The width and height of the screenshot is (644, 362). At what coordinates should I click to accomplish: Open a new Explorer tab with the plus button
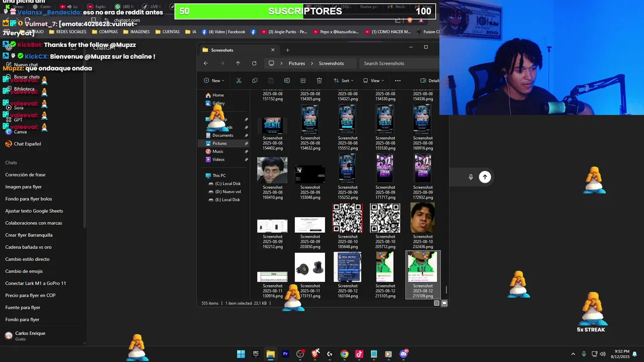pos(287,50)
